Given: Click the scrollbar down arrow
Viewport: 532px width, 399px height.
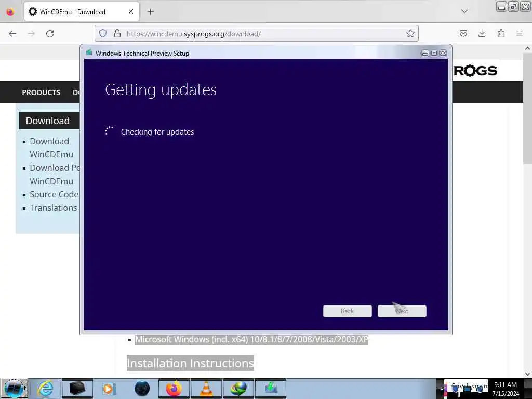Looking at the screenshot, I should pyautogui.click(x=528, y=374).
